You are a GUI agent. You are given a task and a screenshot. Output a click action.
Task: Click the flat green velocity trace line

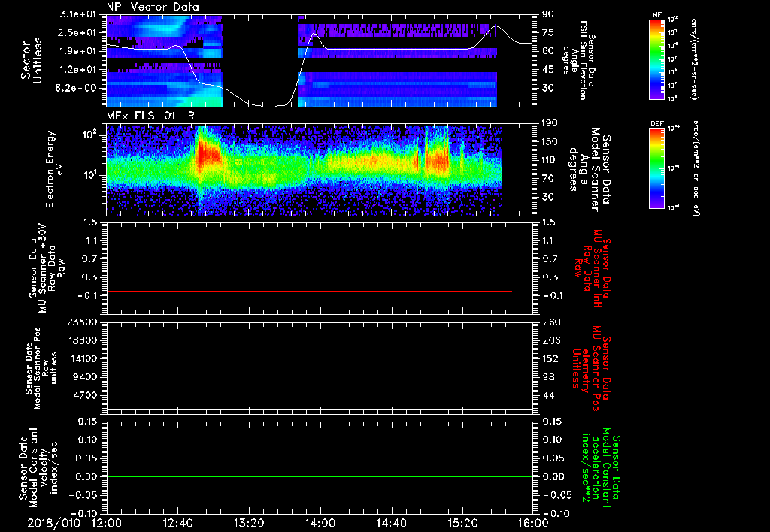coord(320,476)
